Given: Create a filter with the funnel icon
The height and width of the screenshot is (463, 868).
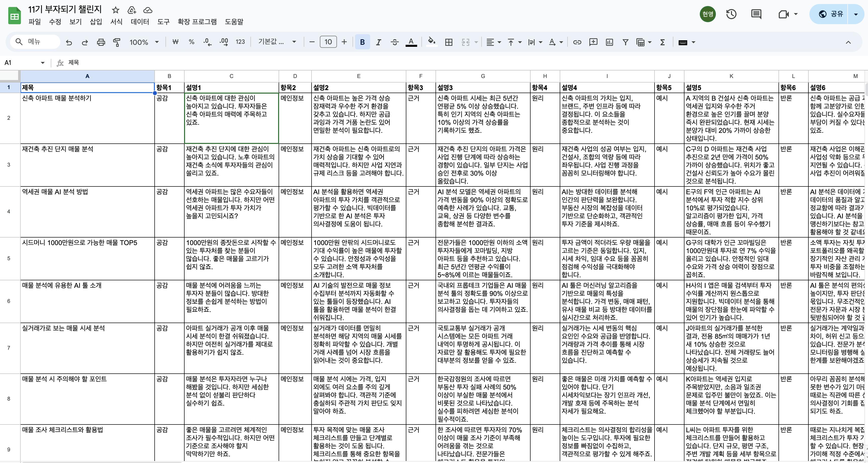Looking at the screenshot, I should 625,42.
